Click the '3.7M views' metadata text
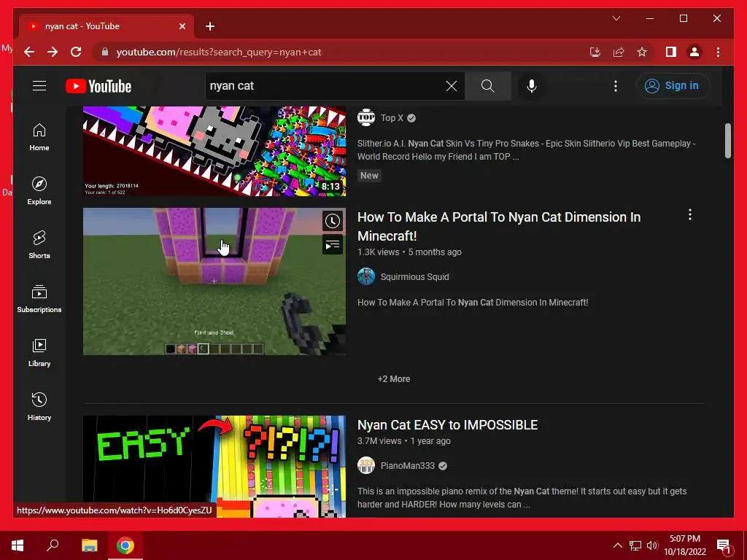The image size is (747, 560). pyautogui.click(x=379, y=441)
